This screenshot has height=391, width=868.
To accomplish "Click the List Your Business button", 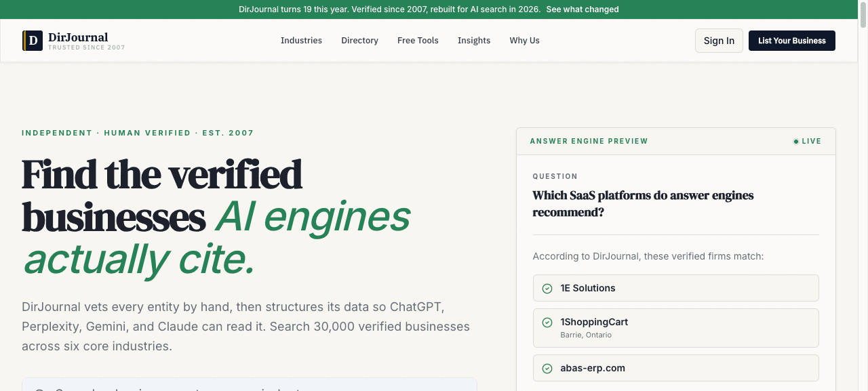I will (x=792, y=41).
